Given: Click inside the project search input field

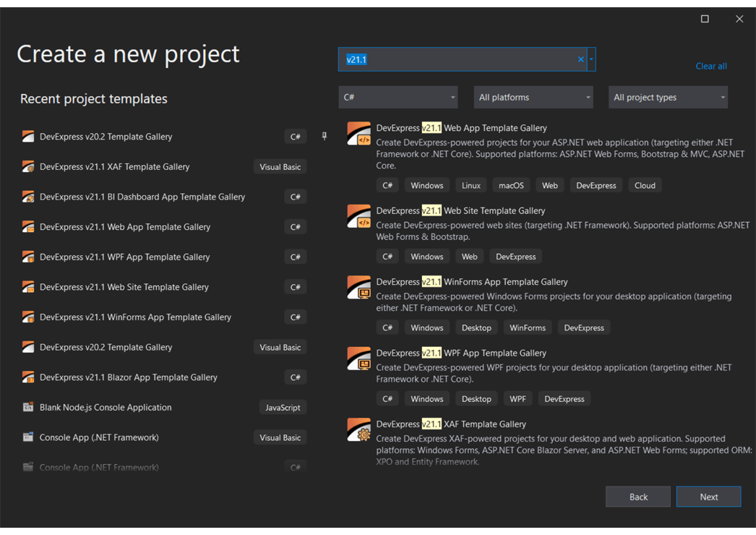Looking at the screenshot, I should point(463,59).
